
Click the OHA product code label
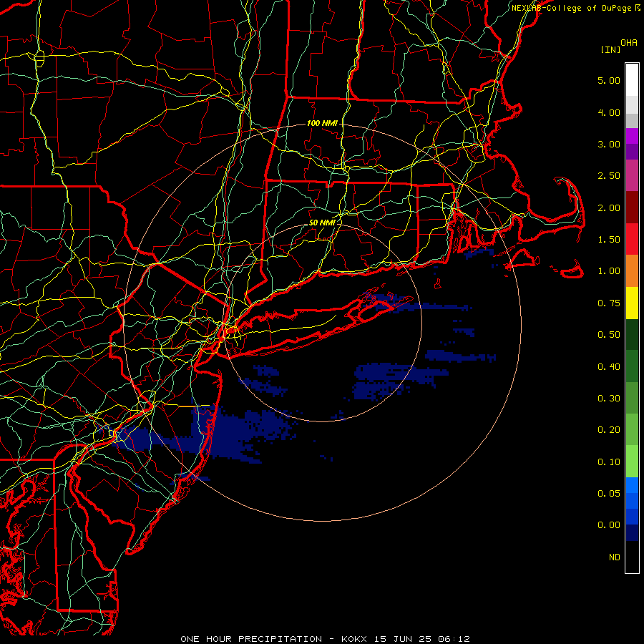(x=629, y=42)
